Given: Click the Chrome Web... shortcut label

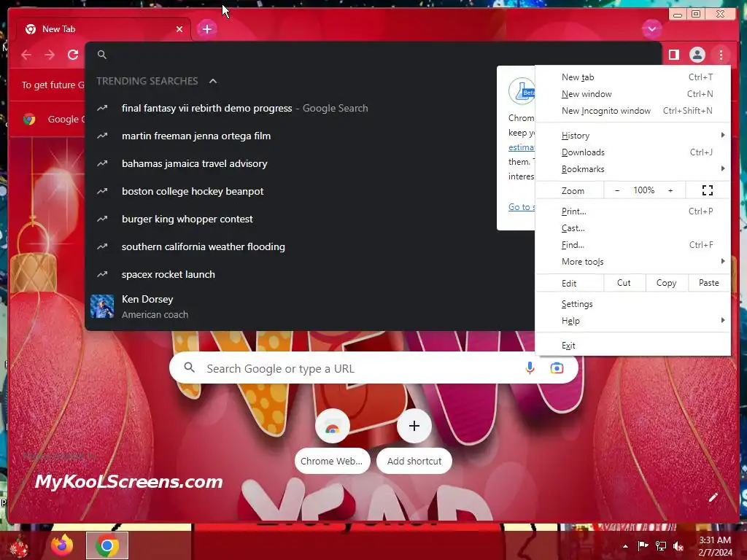Looking at the screenshot, I should click(332, 461).
